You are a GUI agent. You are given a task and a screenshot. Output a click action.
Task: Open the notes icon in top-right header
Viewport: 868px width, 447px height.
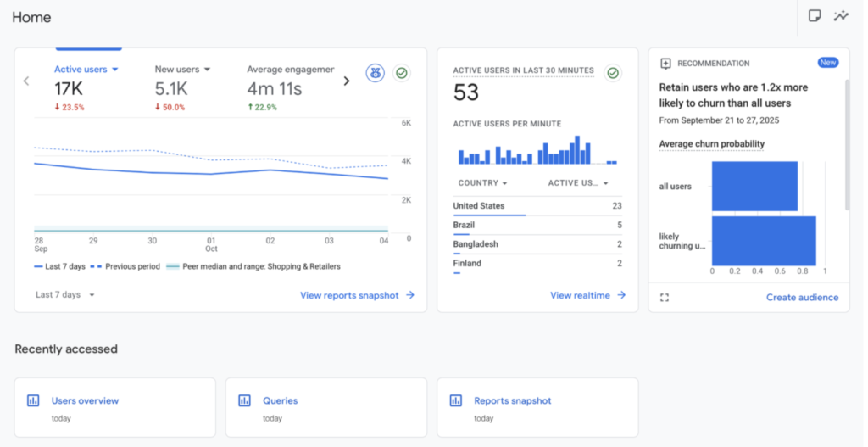[815, 16]
